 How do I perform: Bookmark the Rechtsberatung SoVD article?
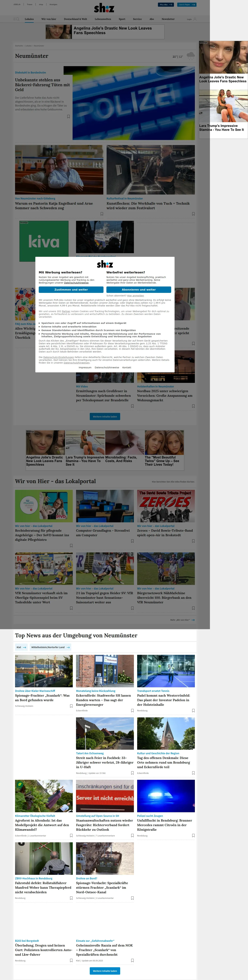(x=71, y=546)
